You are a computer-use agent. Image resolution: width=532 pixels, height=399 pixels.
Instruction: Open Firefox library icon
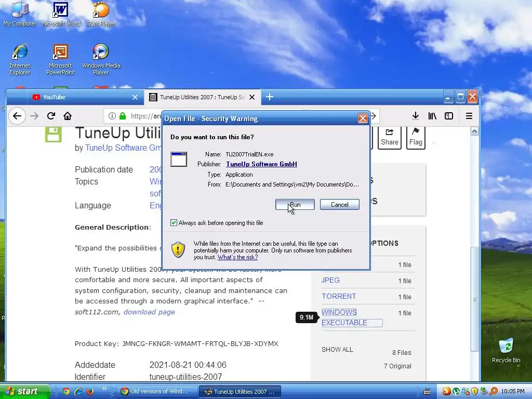tap(432, 116)
